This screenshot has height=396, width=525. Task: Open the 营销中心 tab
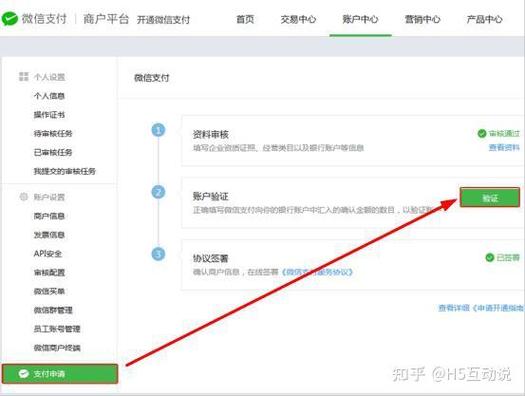(423, 19)
